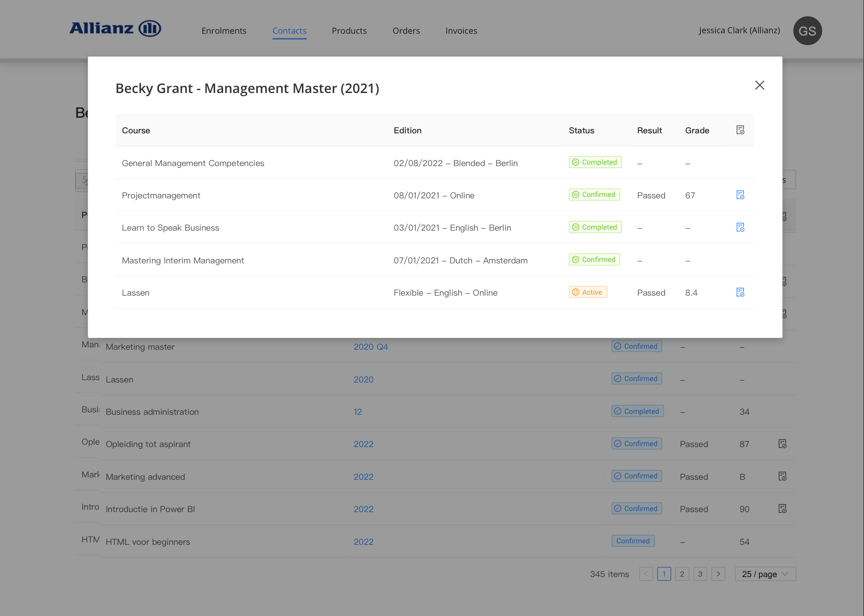Click the Active status tag for Lassen

coord(588,292)
